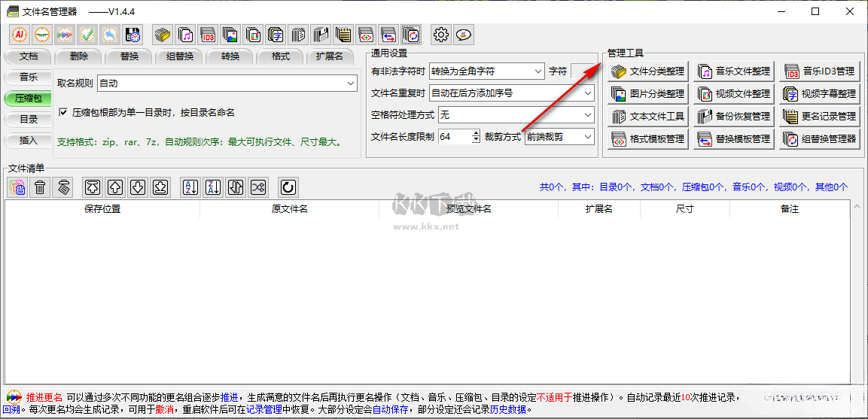Expand the 有非法字符时 dropdown
The image size is (868, 419).
click(538, 71)
